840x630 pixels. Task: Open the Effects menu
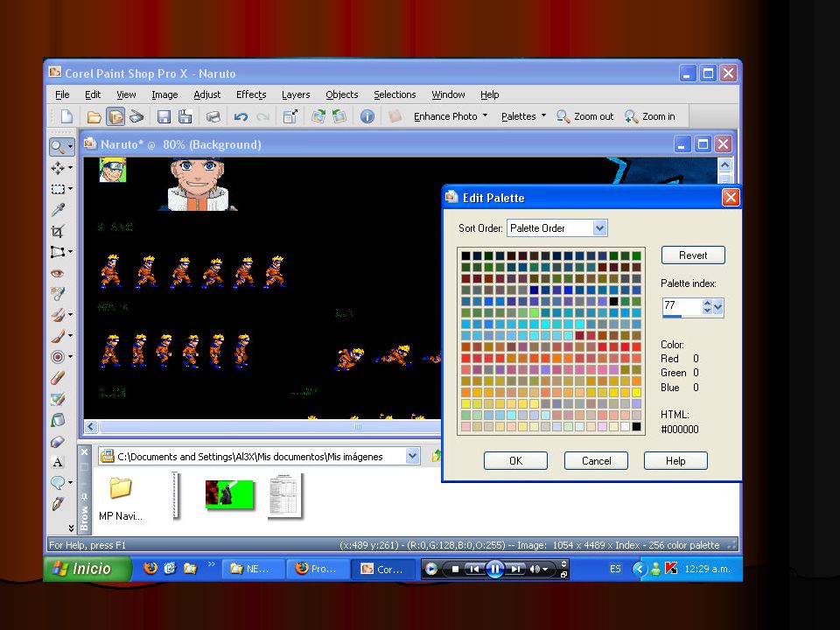point(251,94)
